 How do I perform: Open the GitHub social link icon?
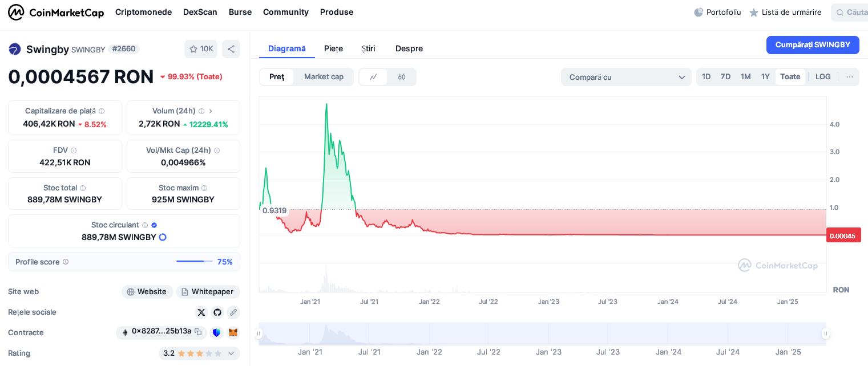click(217, 312)
